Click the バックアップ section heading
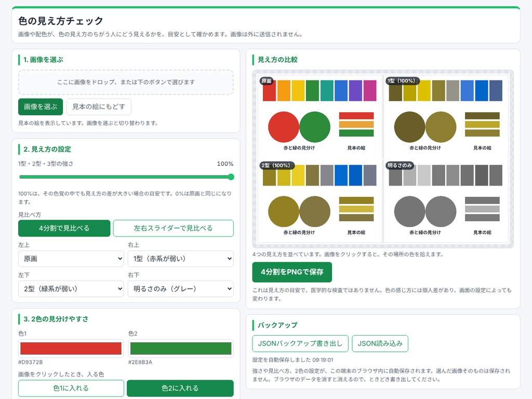The width and height of the screenshot is (532, 399). point(277,325)
